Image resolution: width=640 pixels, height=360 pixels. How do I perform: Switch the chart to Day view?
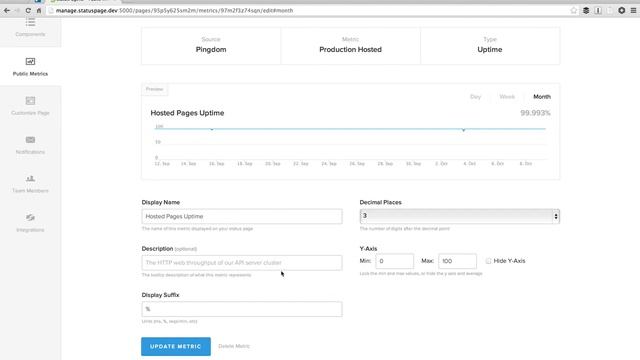[476, 97]
